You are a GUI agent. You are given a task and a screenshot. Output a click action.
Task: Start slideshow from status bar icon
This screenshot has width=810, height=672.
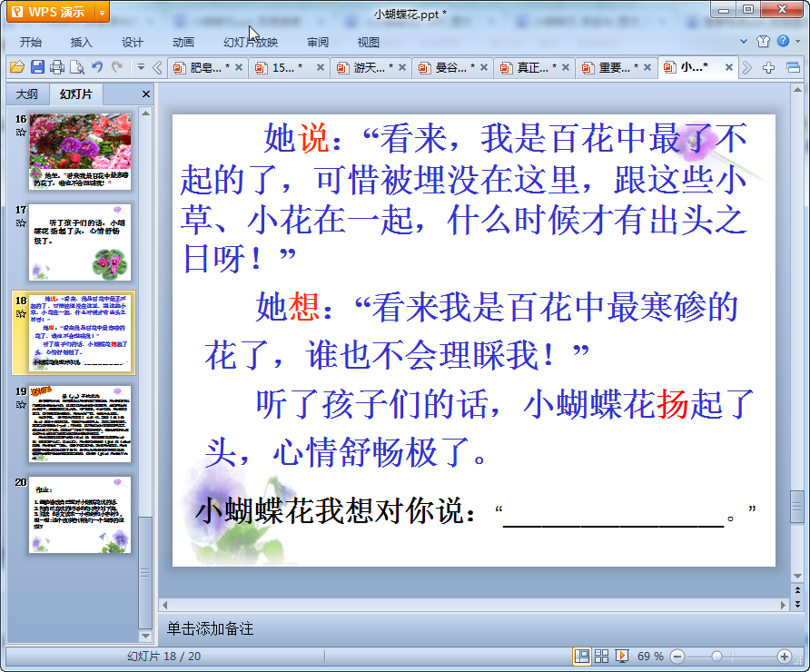coord(621,656)
